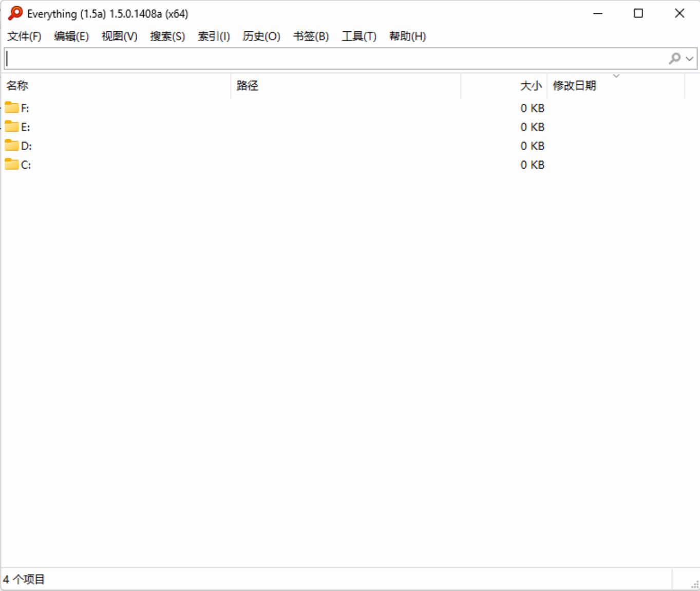Select the C: drive folder icon

(x=12, y=164)
